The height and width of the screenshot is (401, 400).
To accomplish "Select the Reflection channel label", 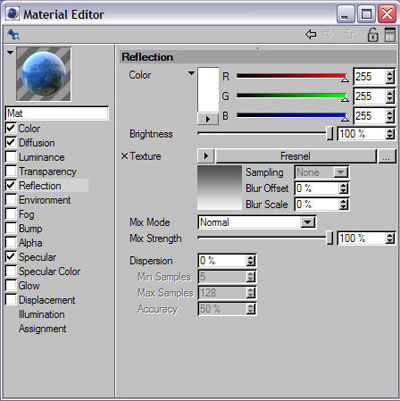I will tap(40, 186).
